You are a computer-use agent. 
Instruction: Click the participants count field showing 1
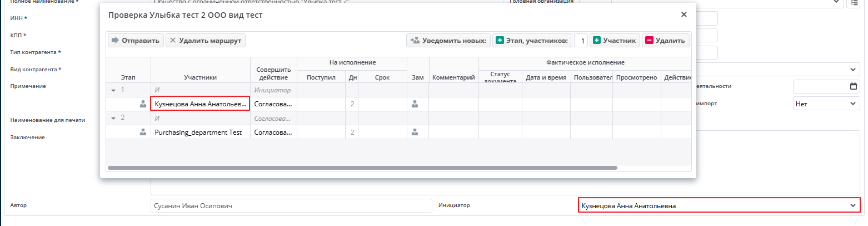point(581,40)
